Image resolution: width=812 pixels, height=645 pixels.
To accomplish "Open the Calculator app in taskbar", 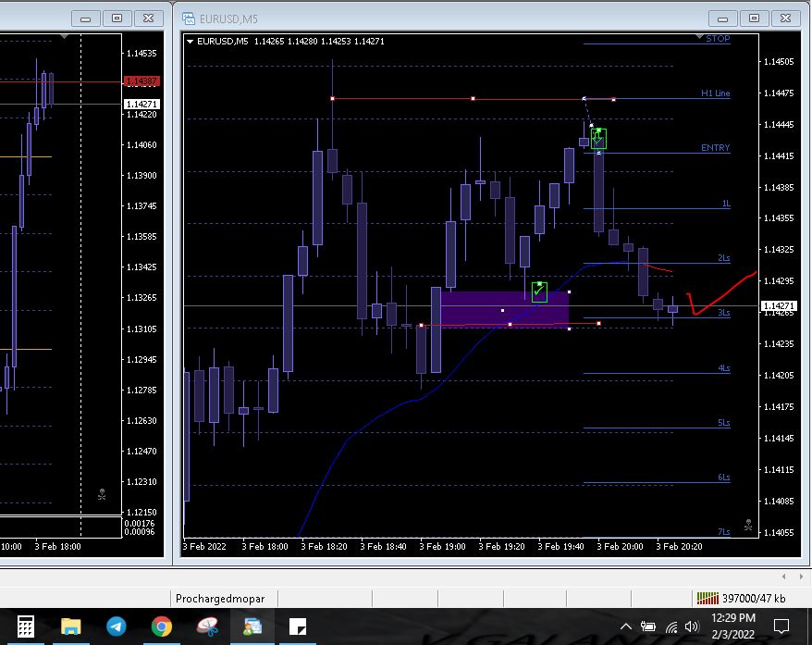I will (x=25, y=626).
